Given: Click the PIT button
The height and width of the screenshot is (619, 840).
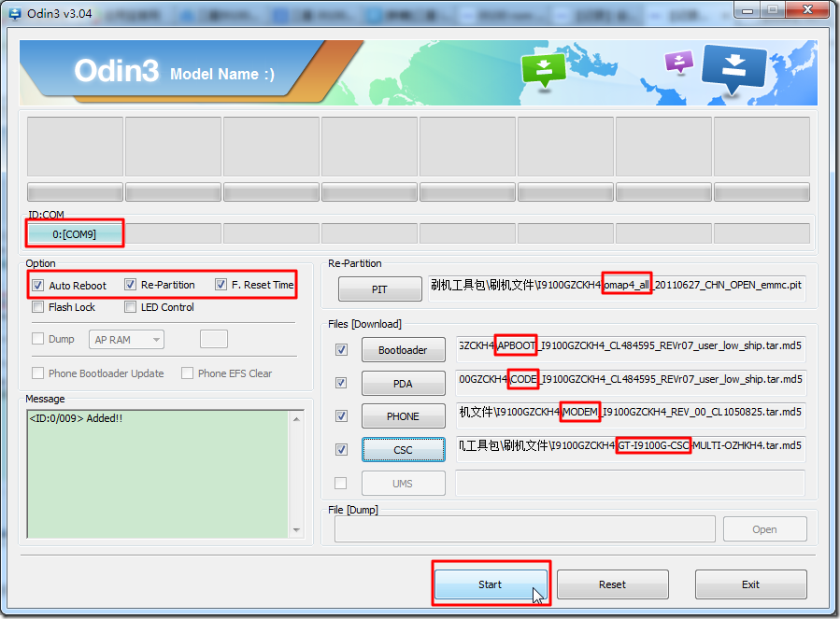Looking at the screenshot, I should click(379, 289).
